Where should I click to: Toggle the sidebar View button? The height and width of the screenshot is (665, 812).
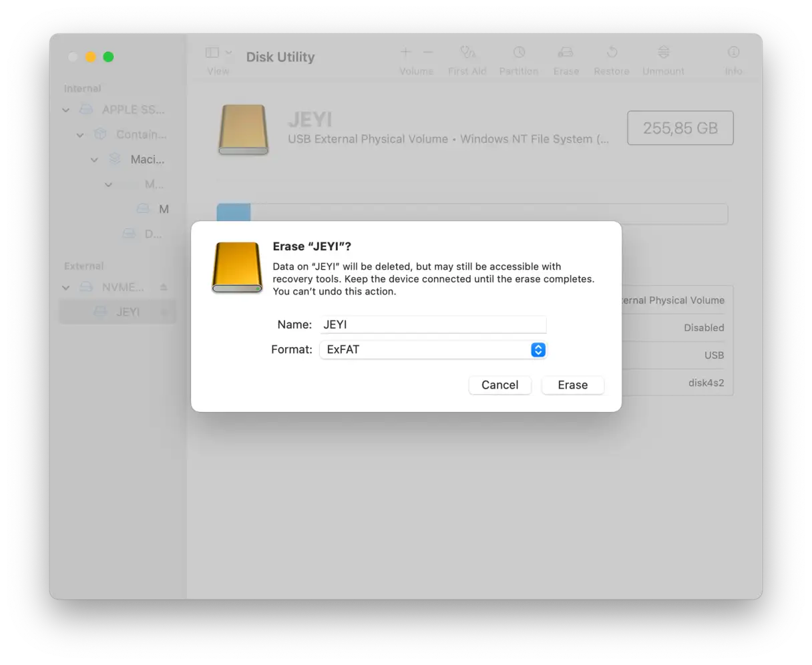click(x=212, y=52)
